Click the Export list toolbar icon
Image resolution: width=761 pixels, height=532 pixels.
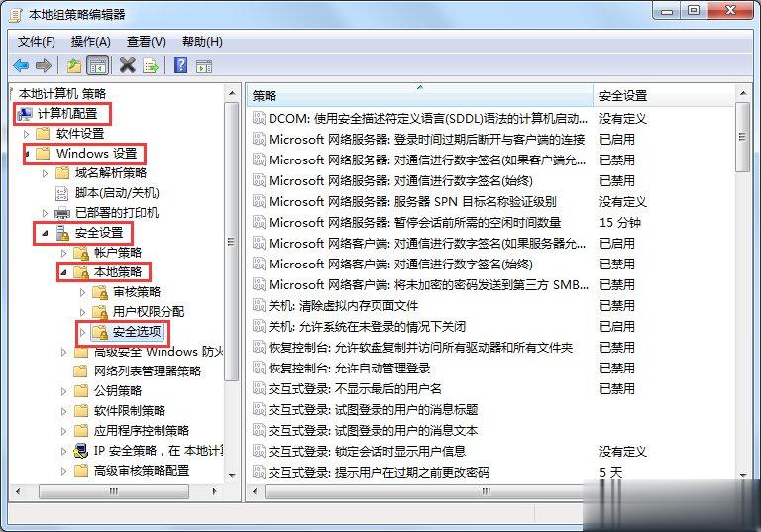coord(151,65)
